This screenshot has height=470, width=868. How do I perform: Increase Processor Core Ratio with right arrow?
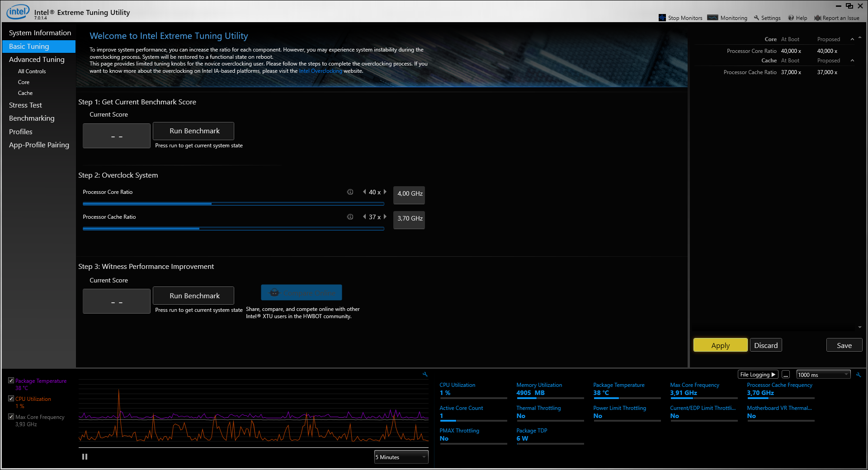tap(385, 192)
